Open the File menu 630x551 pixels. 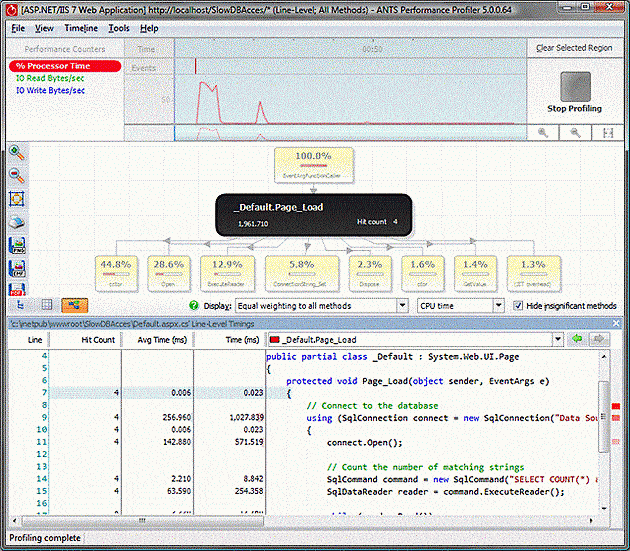click(x=18, y=28)
